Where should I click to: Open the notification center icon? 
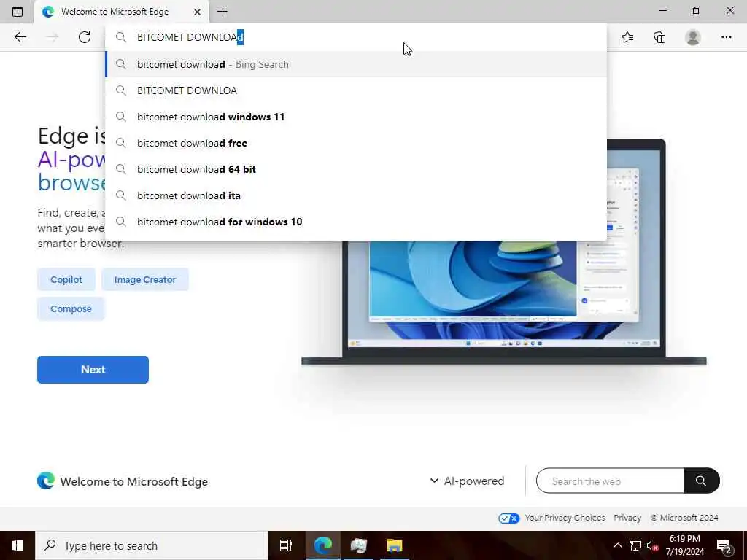point(724,546)
